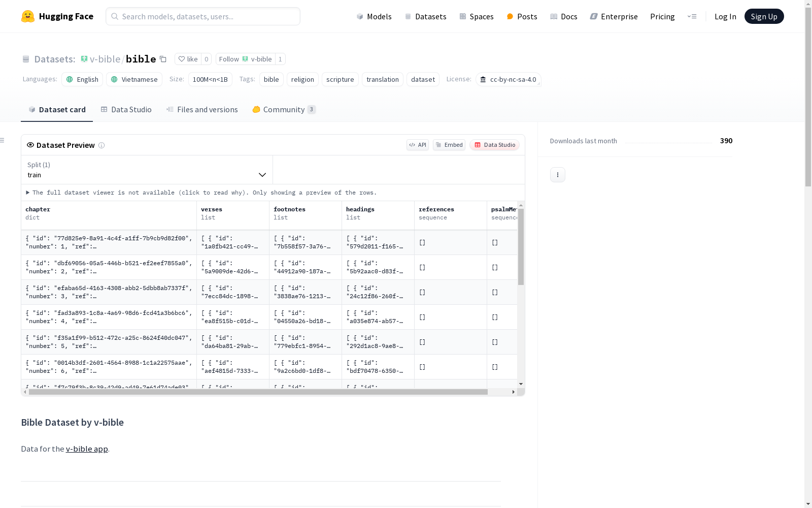This screenshot has width=812, height=508.
Task: Select the Vietnamese language tag
Action: [134, 79]
